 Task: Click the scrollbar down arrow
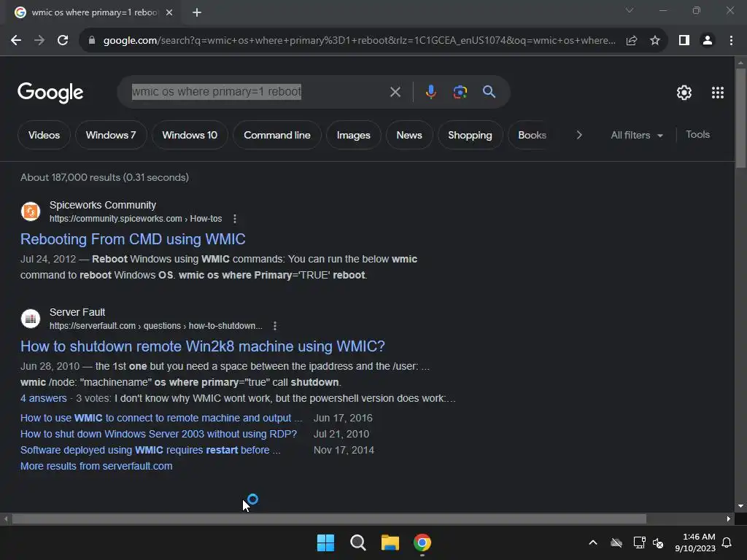[740, 506]
